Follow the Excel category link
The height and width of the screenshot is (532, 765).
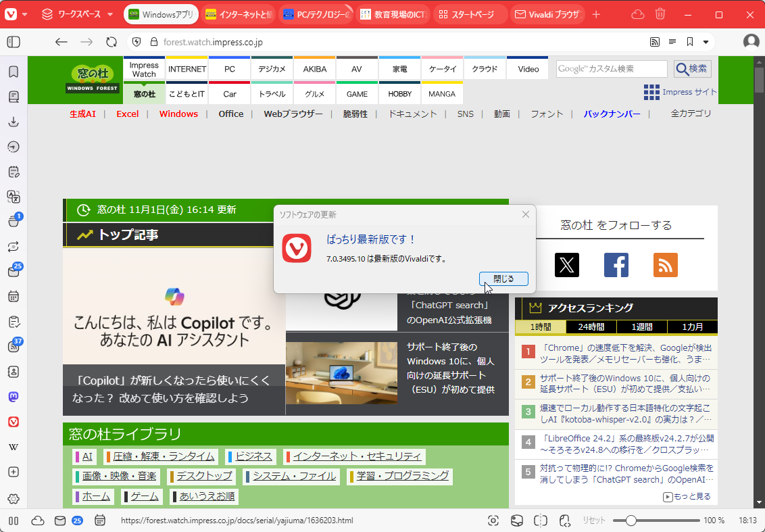pos(127,114)
